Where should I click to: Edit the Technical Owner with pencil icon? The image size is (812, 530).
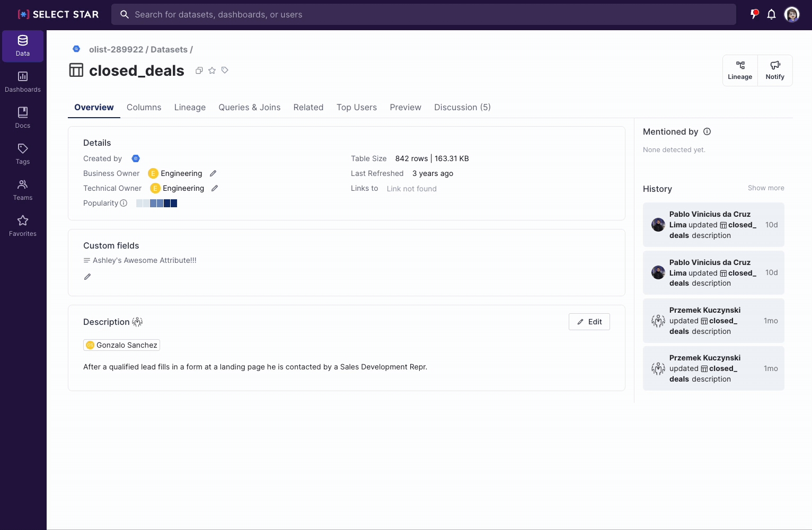click(x=215, y=188)
